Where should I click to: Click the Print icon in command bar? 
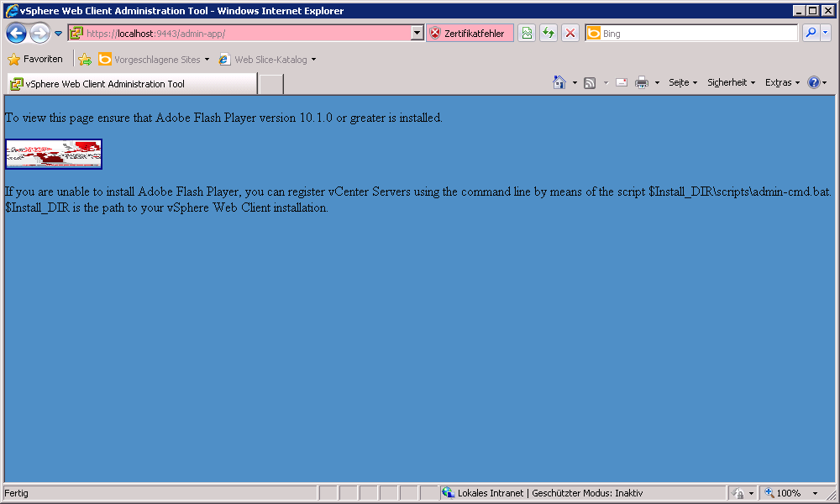[x=642, y=82]
